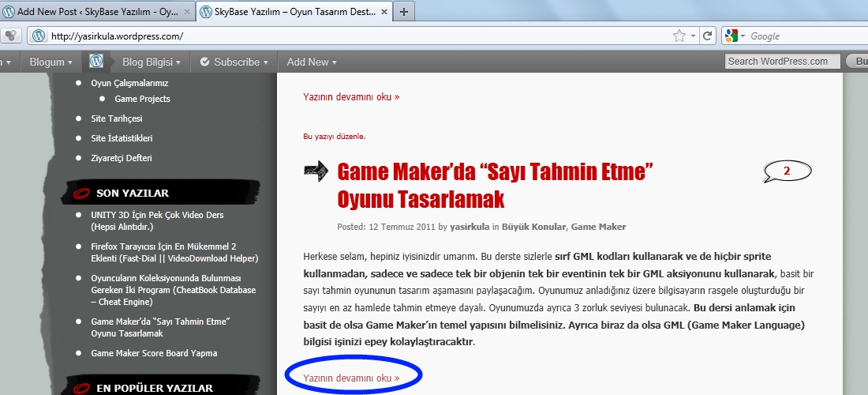868x395 pixels.
Task: Click the site favicon in the address bar
Action: pos(39,36)
